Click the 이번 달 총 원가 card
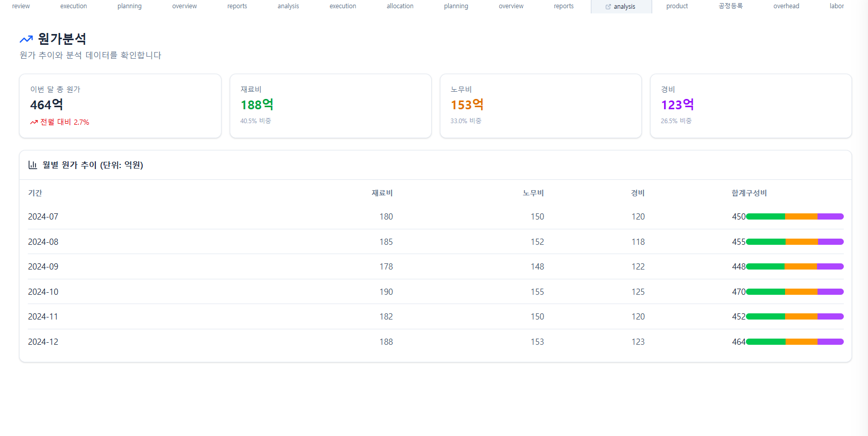The image size is (868, 436). tap(120, 106)
